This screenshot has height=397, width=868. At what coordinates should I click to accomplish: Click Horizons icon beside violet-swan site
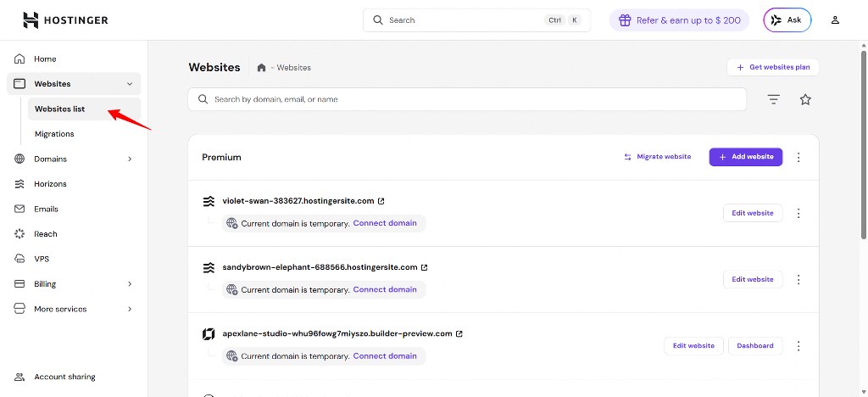(209, 202)
